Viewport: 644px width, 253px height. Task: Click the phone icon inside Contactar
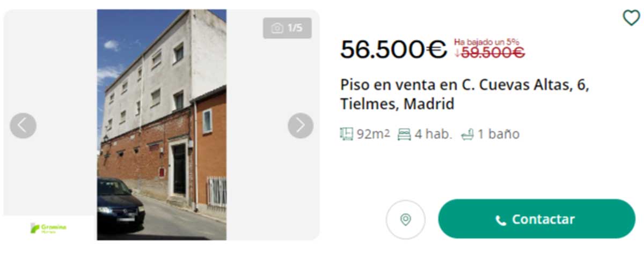tap(501, 220)
